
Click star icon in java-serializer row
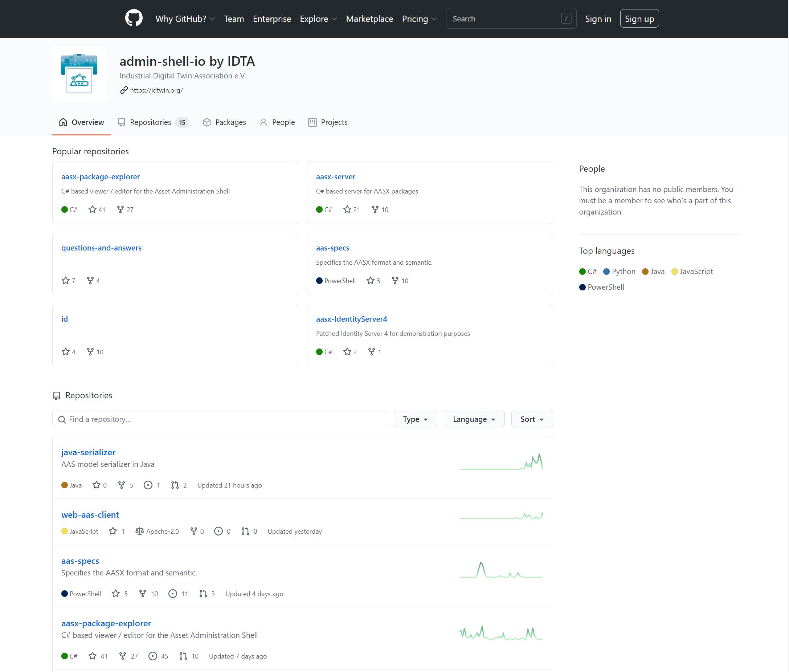coord(96,485)
